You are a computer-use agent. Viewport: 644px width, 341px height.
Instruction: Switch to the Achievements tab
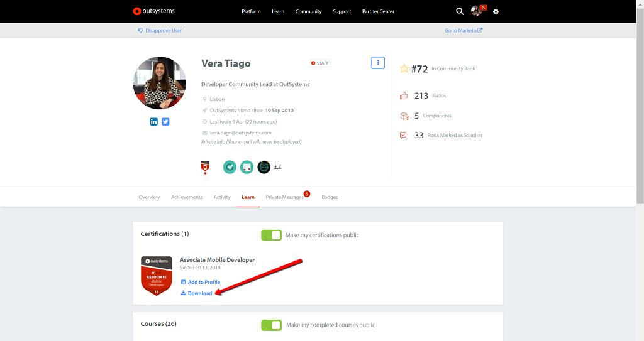pos(187,197)
